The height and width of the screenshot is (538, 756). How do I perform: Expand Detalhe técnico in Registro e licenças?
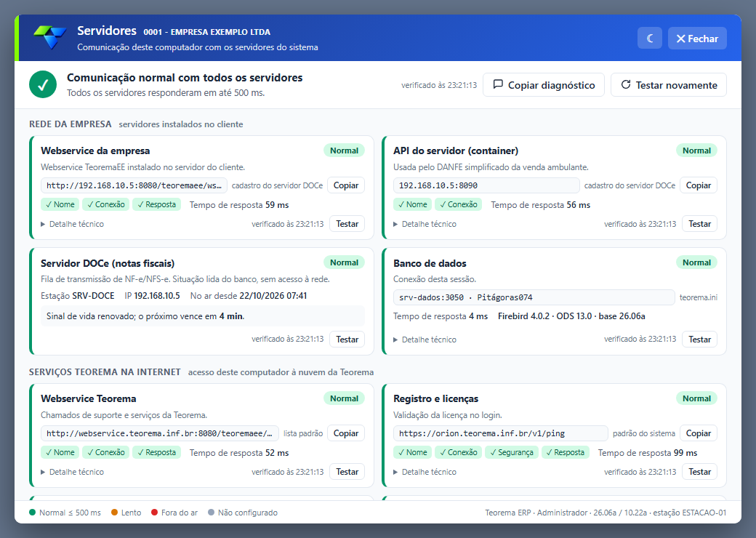(425, 471)
